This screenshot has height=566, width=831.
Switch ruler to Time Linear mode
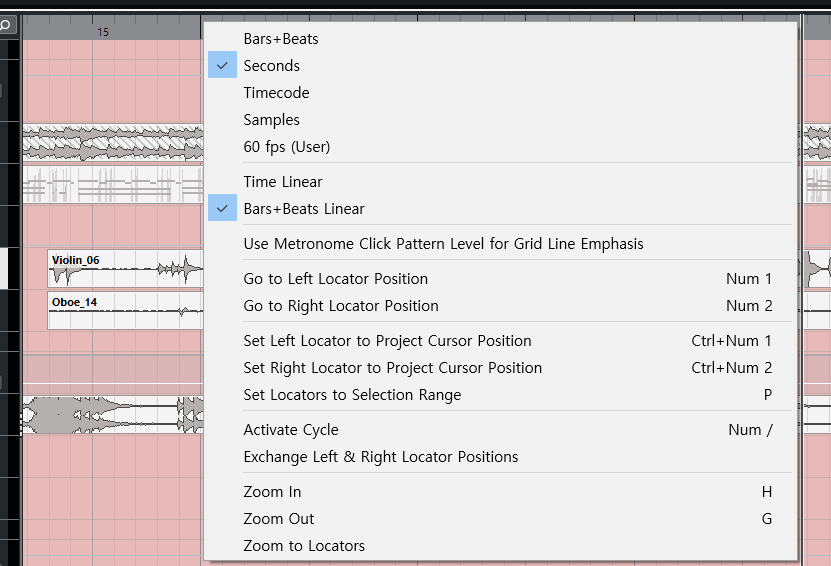[x=283, y=182]
